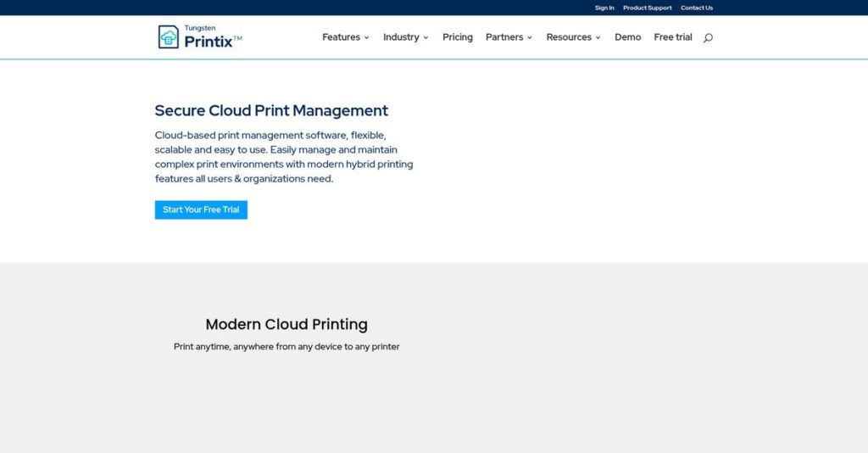Go to Product Support
868x453 pixels.
(647, 8)
